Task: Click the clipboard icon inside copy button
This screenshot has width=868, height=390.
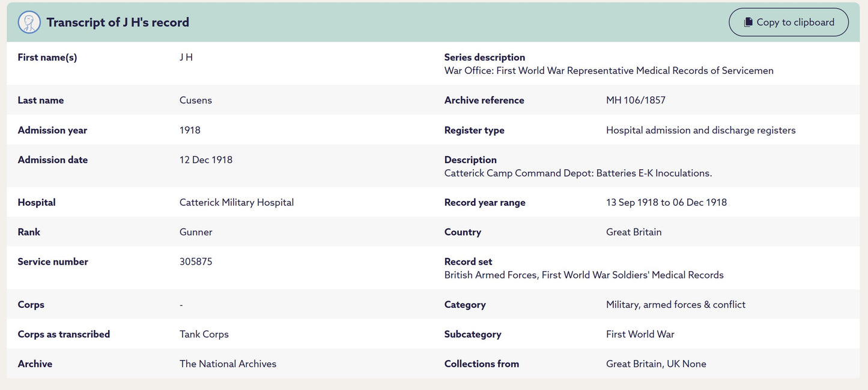Action: tap(748, 22)
